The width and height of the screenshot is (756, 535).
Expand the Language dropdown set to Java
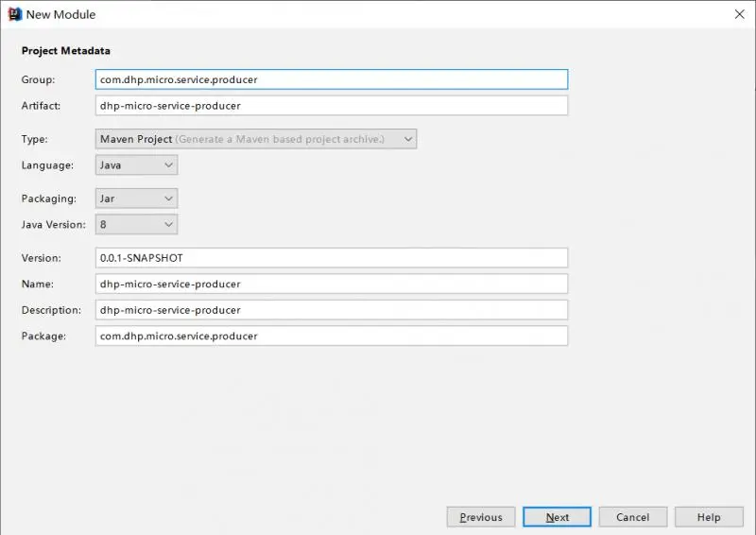[x=136, y=165]
